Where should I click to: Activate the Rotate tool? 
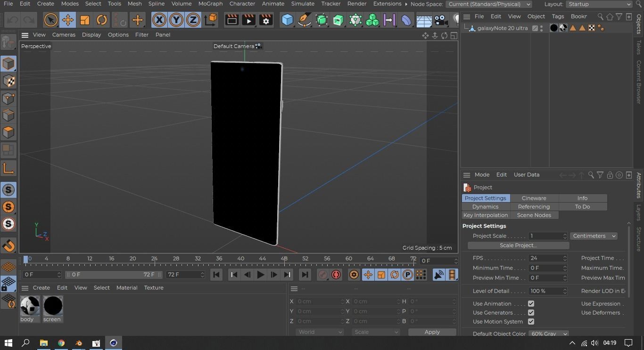pos(102,20)
